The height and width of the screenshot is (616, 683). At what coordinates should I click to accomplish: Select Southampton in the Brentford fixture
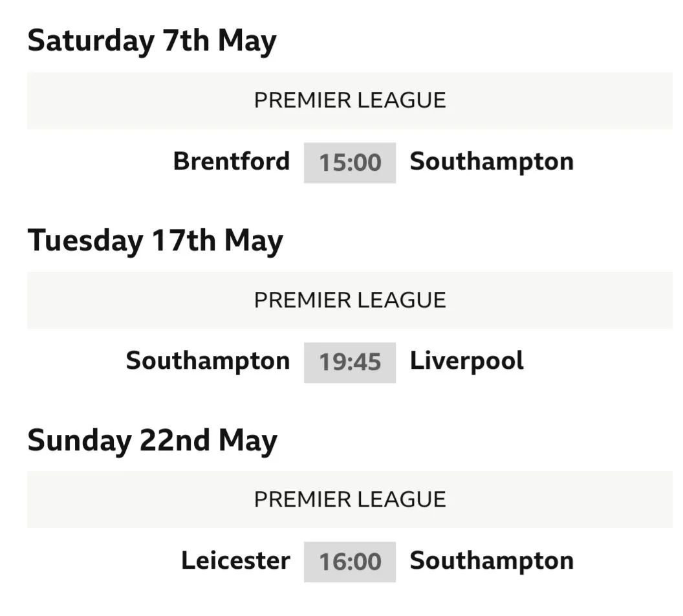pyautogui.click(x=492, y=161)
